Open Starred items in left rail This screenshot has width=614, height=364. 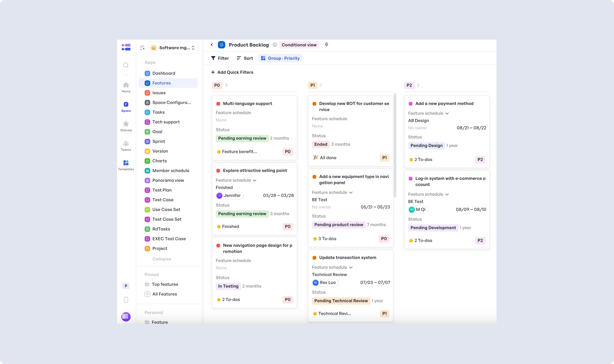pyautogui.click(x=126, y=126)
